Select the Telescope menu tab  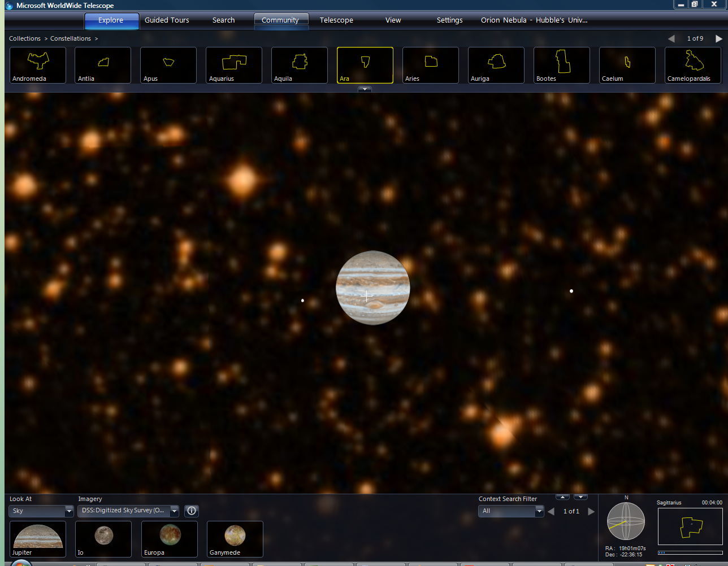pyautogui.click(x=336, y=20)
